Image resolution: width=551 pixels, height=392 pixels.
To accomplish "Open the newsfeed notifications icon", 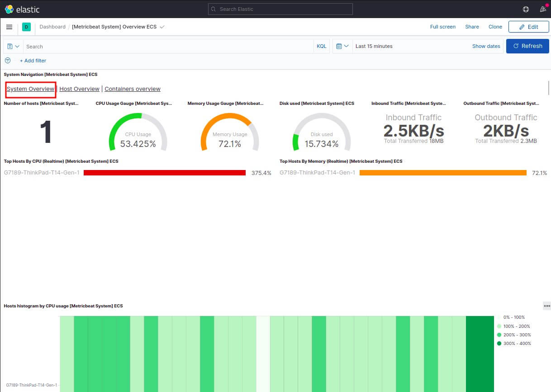I will (x=543, y=9).
